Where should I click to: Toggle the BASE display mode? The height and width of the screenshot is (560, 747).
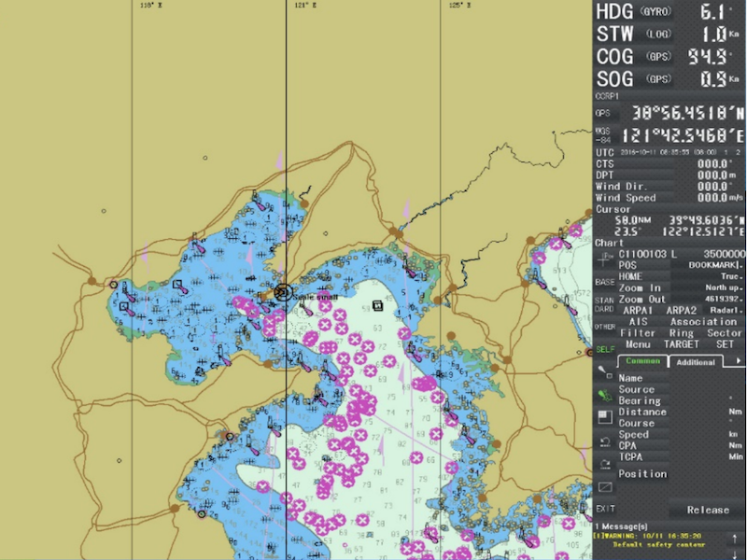point(604,282)
